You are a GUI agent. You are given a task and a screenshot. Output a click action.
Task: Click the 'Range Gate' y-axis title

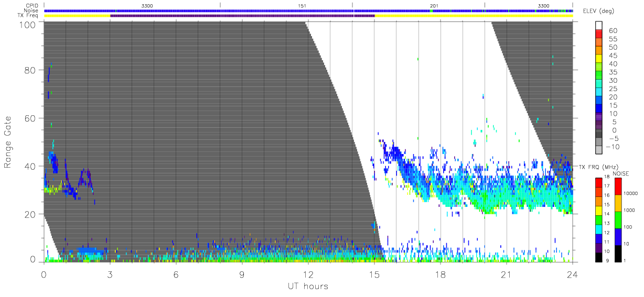[x=8, y=142]
